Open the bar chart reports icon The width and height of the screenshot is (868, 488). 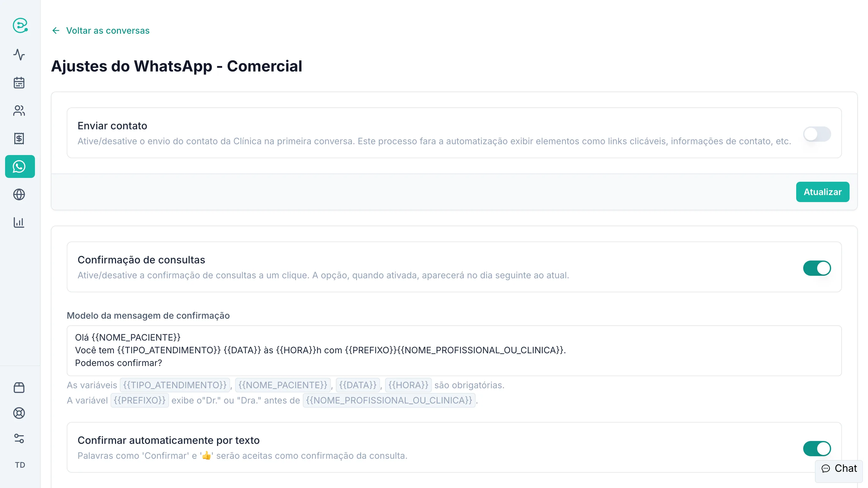point(19,222)
